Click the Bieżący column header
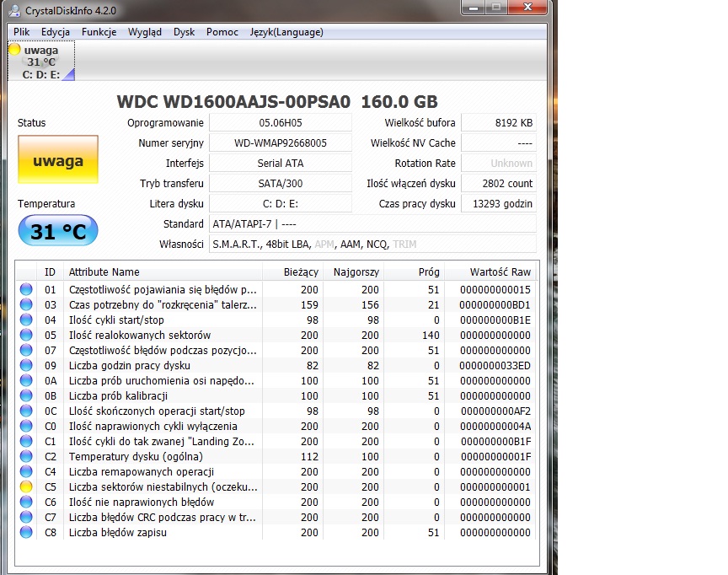Image resolution: width=728 pixels, height=575 pixels. click(292, 271)
